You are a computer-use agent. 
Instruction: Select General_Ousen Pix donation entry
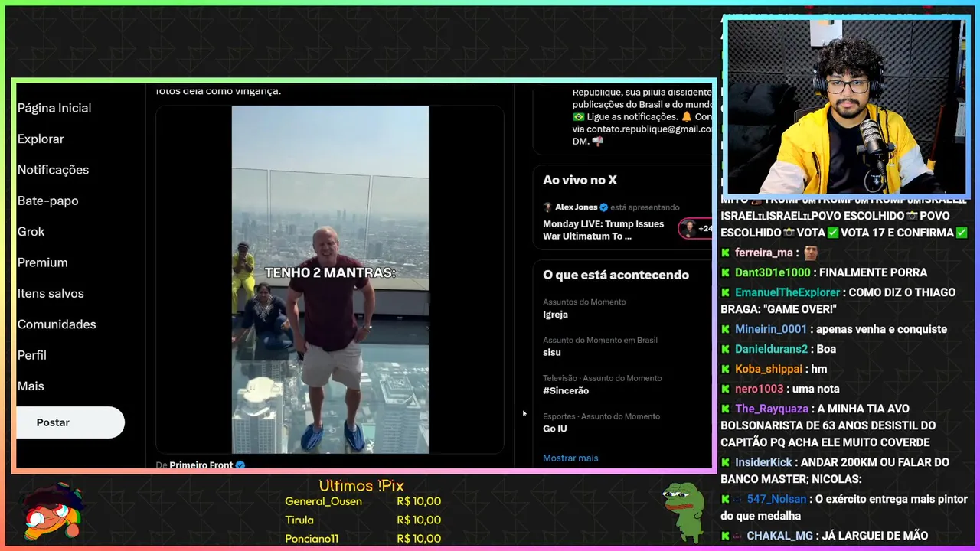(x=363, y=501)
